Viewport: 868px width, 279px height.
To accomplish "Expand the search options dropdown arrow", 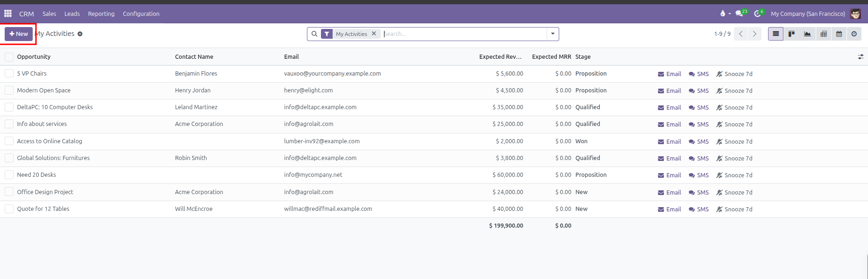I will [x=553, y=34].
